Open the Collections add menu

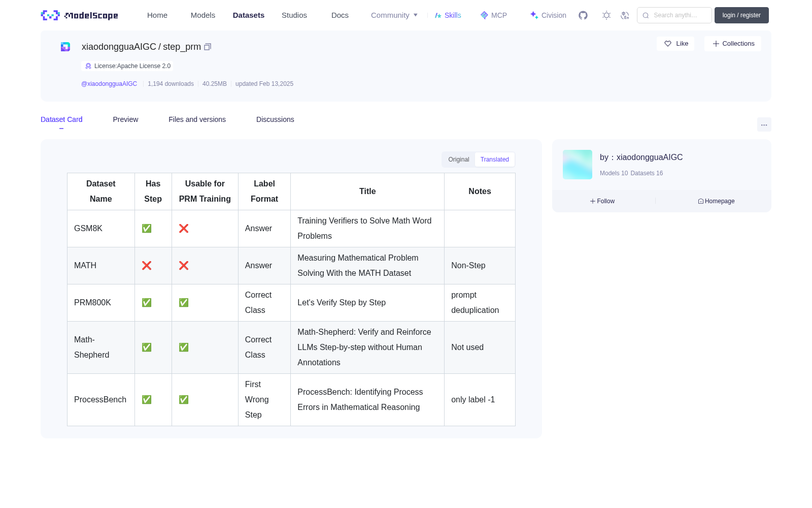(x=733, y=44)
